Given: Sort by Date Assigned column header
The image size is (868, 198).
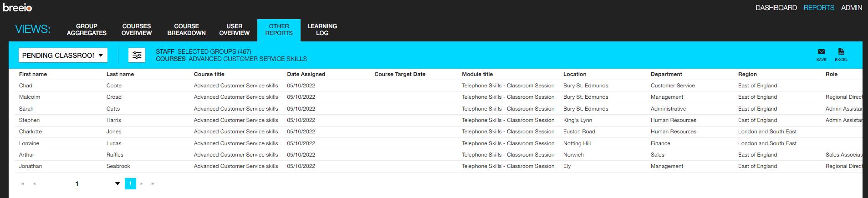Looking at the screenshot, I should click(306, 74).
